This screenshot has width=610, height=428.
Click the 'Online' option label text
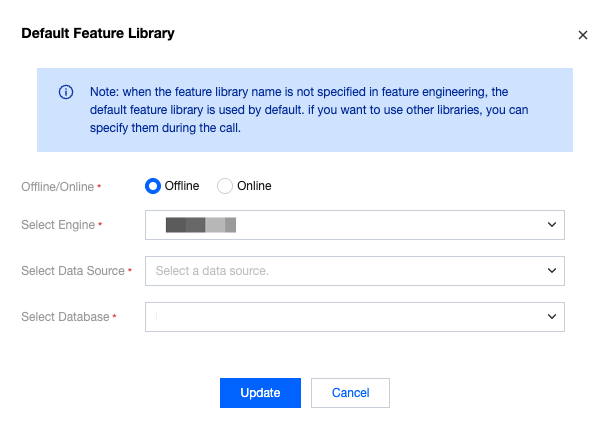point(254,186)
